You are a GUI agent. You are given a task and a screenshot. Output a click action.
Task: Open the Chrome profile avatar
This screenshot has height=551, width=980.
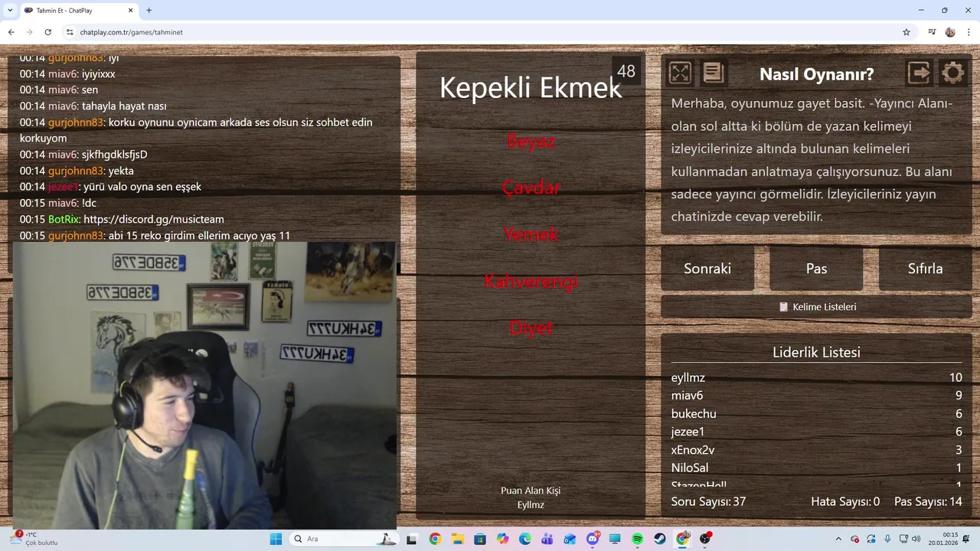pos(950,32)
